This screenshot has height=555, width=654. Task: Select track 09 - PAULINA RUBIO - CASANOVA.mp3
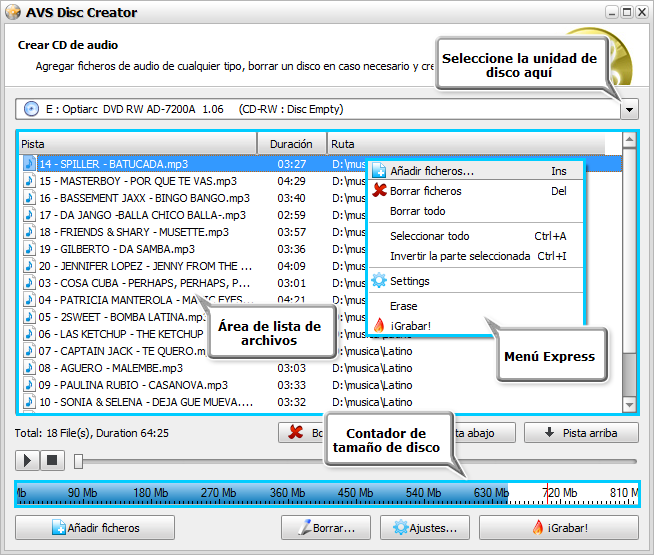click(x=133, y=385)
